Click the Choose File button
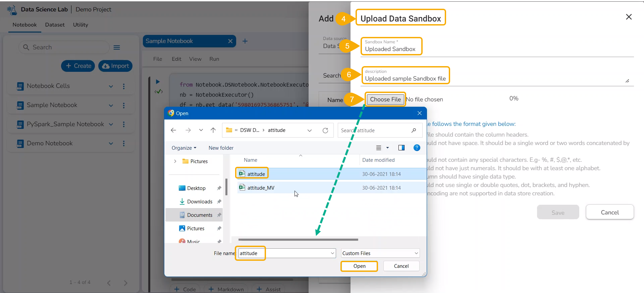This screenshot has height=293, width=644. (385, 99)
